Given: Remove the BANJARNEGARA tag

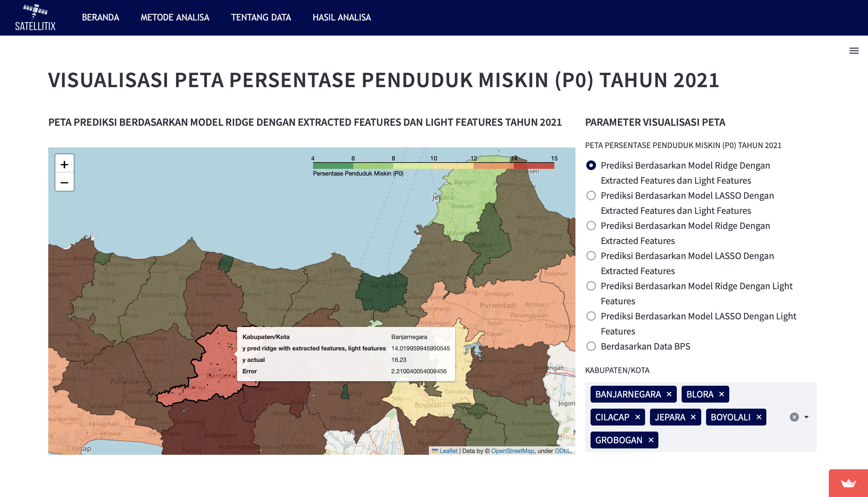Looking at the screenshot, I should pyautogui.click(x=669, y=394).
